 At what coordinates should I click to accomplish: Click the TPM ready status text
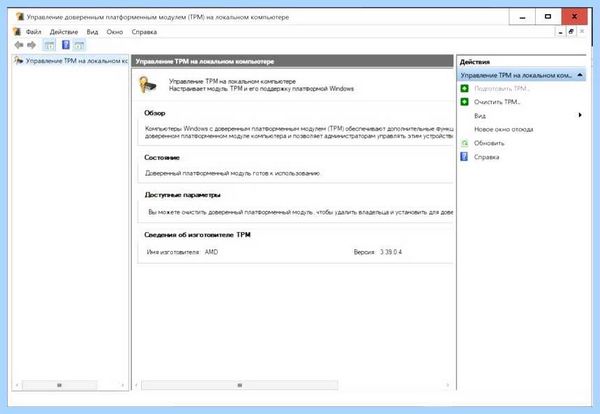coord(232,173)
